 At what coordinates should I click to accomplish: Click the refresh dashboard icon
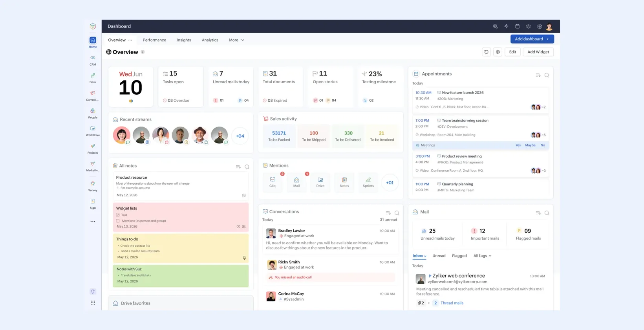coord(486,52)
